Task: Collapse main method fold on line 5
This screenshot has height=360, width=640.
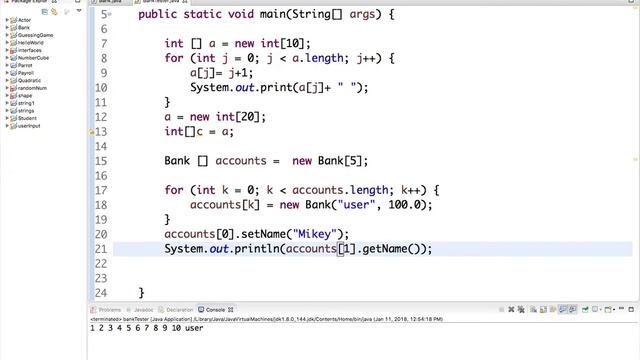Action: 110,14
